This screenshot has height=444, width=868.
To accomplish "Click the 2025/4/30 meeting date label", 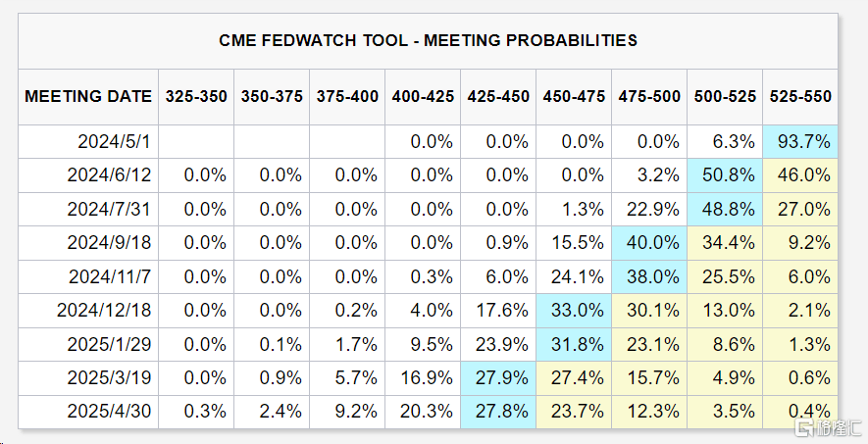I will pos(110,412).
